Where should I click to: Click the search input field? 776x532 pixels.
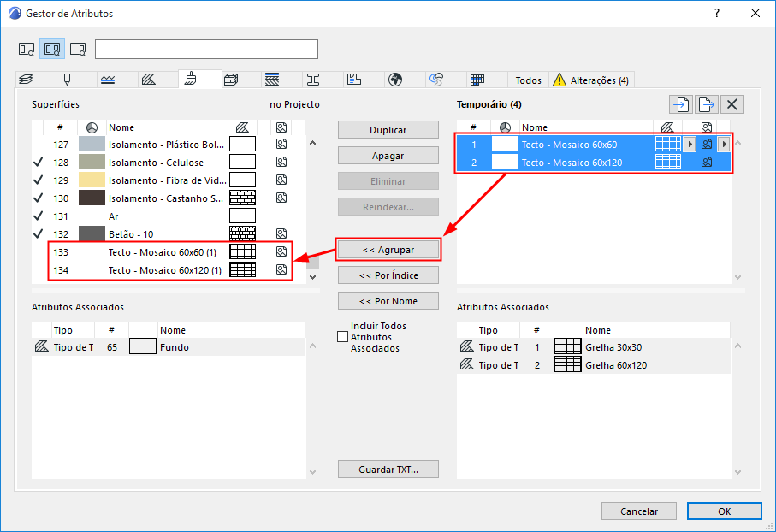[206, 50]
